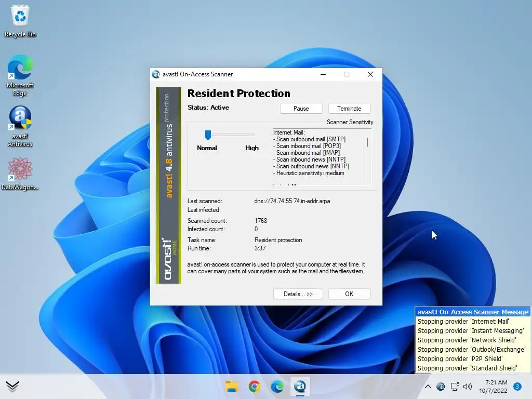
Task: Select 'Scan inbound news [NNTP]' line
Action: 310,159
